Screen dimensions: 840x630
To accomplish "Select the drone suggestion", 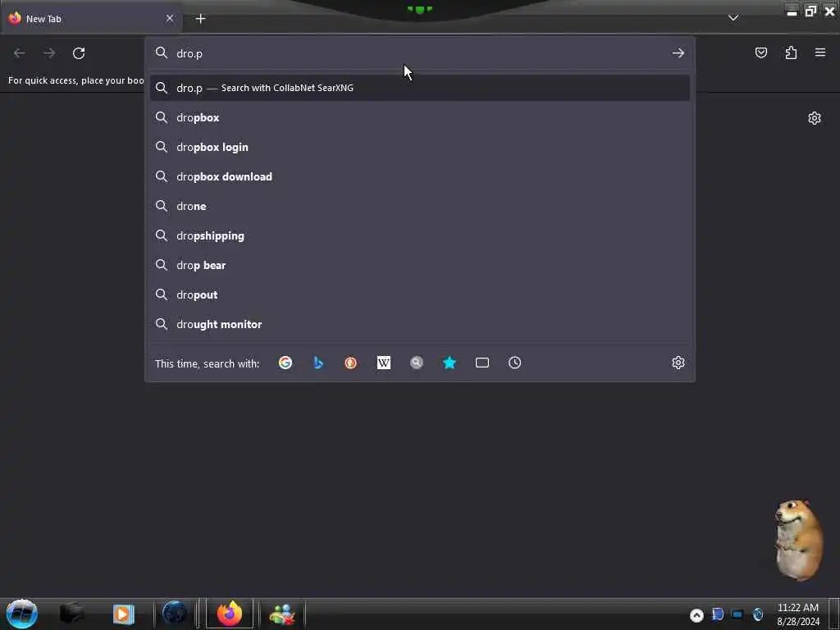I will click(x=419, y=206).
